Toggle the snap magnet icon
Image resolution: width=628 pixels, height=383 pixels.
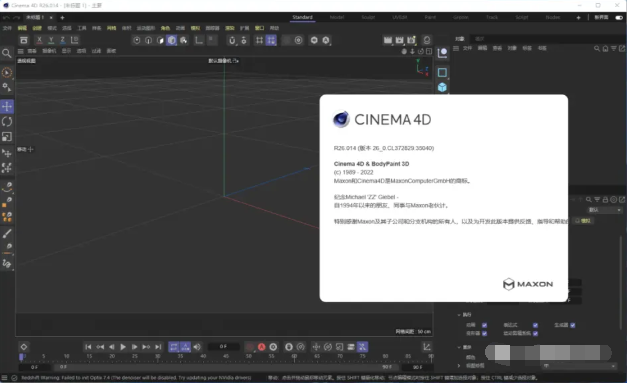click(232, 40)
